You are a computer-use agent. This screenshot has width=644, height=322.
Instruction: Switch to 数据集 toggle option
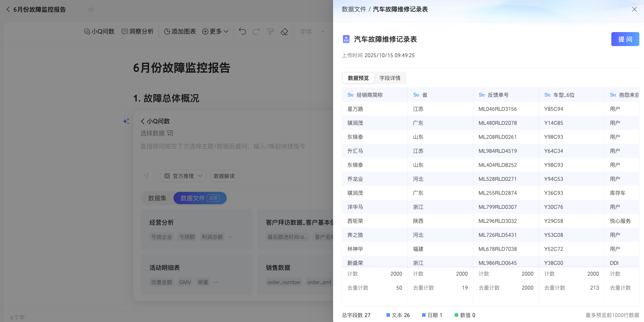pos(157,198)
